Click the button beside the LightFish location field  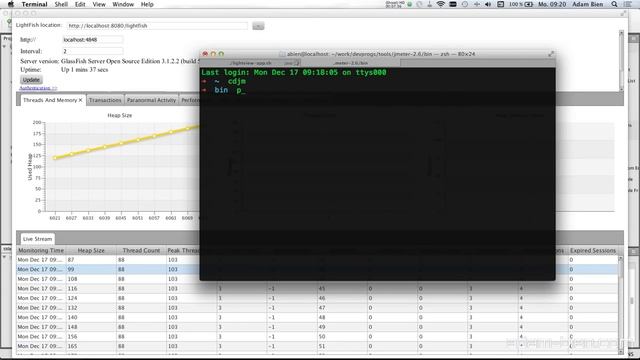[258, 26]
